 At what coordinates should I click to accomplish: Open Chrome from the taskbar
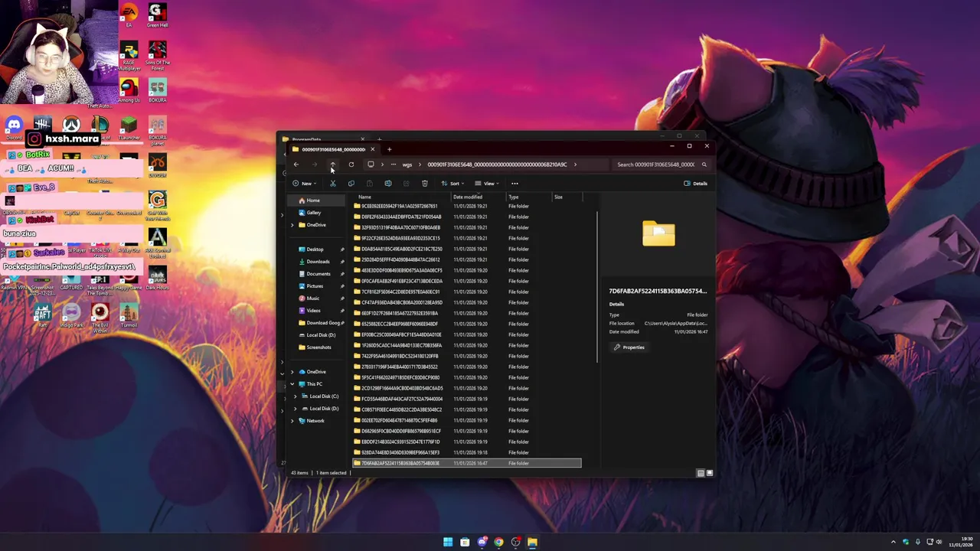(x=498, y=542)
